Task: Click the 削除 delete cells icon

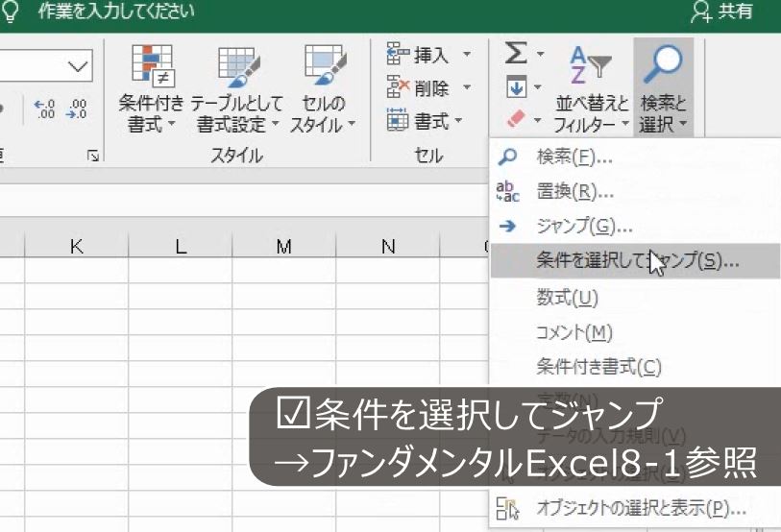Action: coord(398,87)
